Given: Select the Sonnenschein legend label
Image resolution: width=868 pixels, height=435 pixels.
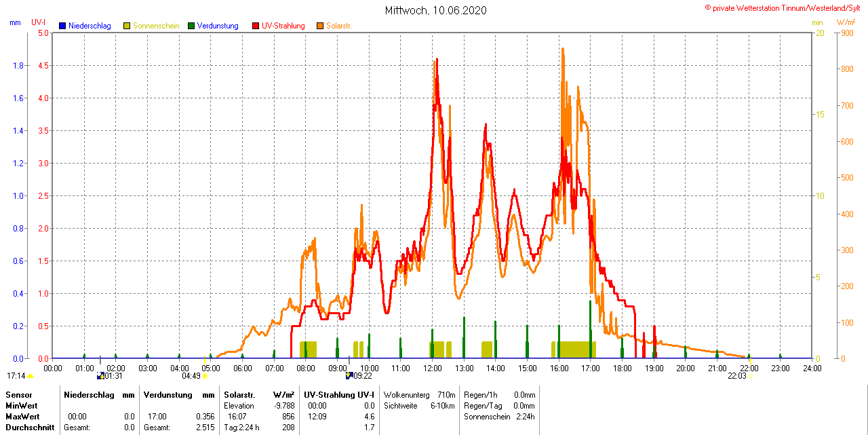Looking at the screenshot, I should (156, 26).
